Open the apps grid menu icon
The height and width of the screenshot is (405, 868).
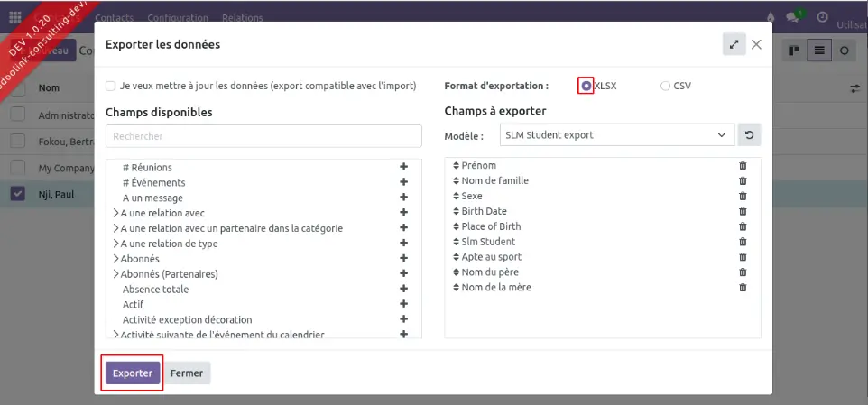[x=15, y=17]
